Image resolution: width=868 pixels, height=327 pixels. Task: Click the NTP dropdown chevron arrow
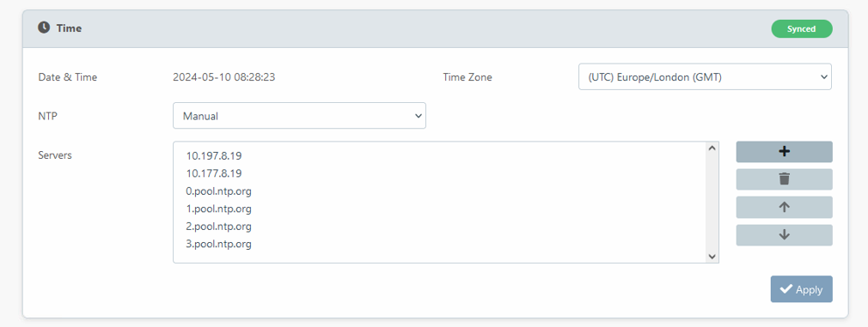click(418, 116)
